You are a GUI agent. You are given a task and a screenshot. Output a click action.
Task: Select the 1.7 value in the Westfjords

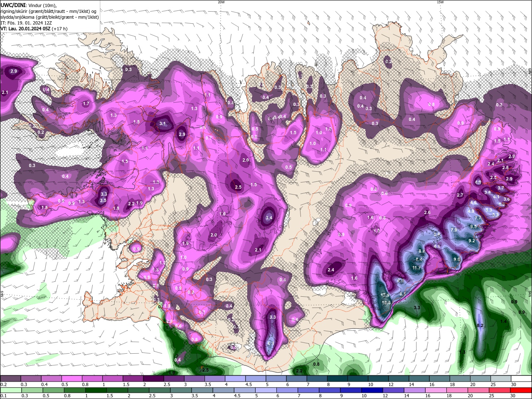86,103
